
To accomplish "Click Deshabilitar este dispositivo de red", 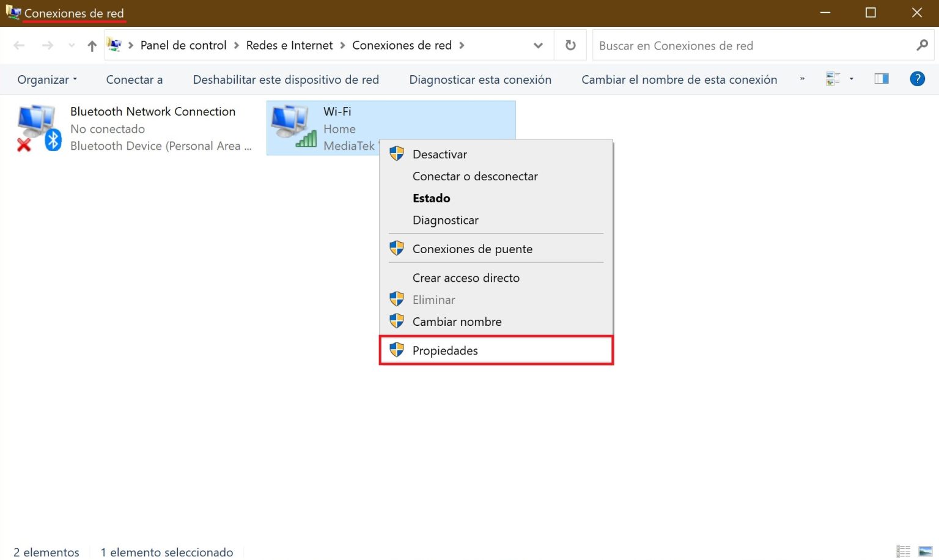I will 285,79.
